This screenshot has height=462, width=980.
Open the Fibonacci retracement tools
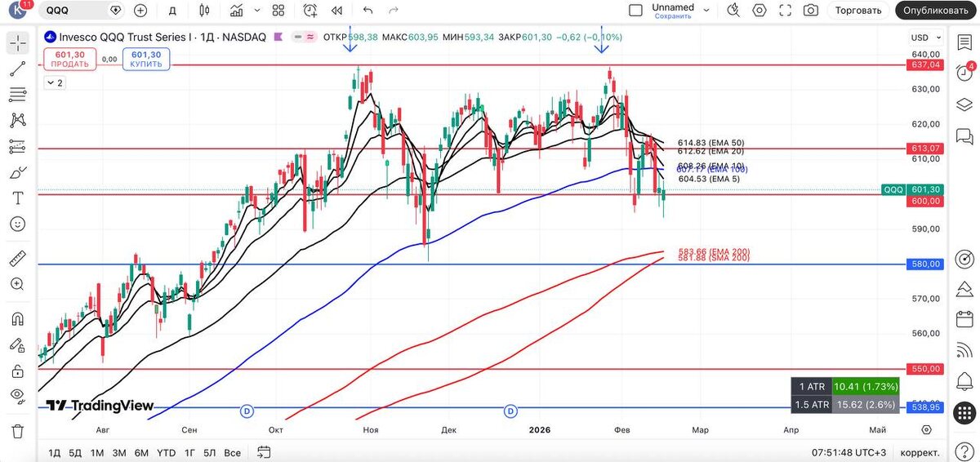click(x=17, y=95)
